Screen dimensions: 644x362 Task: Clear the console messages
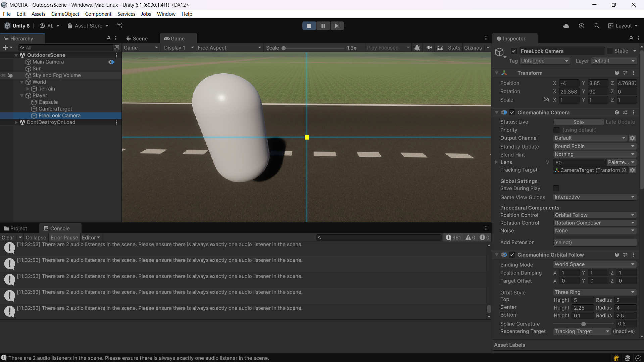point(8,238)
